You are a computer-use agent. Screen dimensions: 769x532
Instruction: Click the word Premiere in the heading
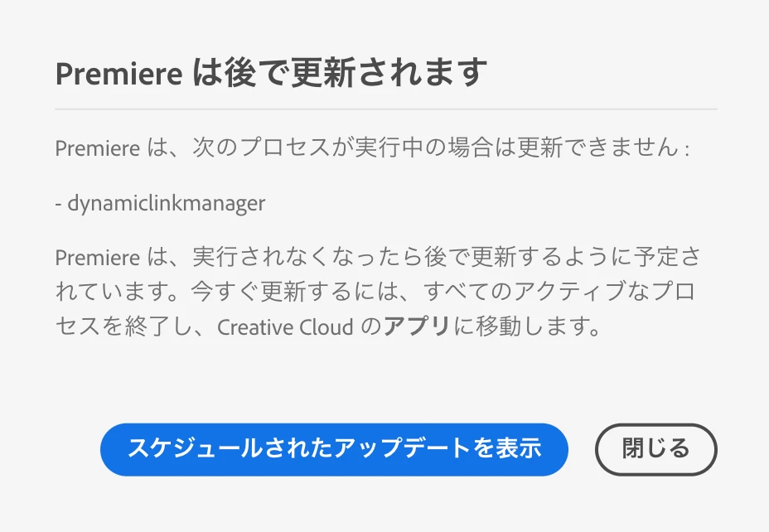118,75
